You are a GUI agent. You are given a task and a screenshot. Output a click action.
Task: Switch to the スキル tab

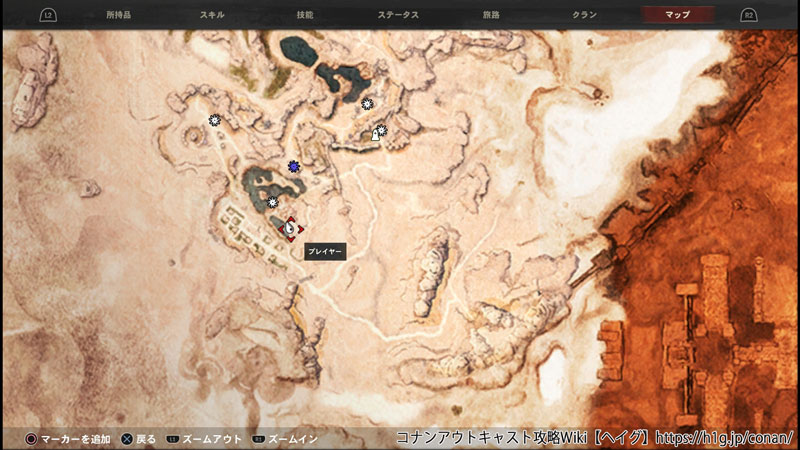(x=212, y=15)
